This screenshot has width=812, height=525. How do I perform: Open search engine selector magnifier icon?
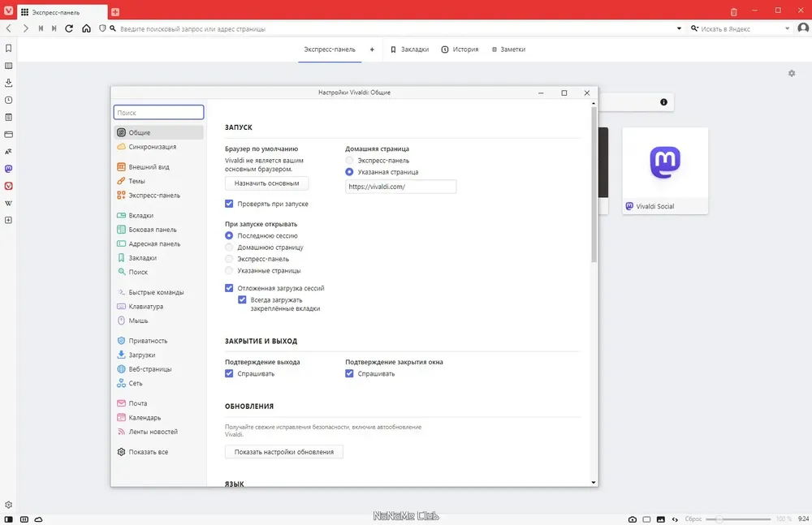coord(694,28)
